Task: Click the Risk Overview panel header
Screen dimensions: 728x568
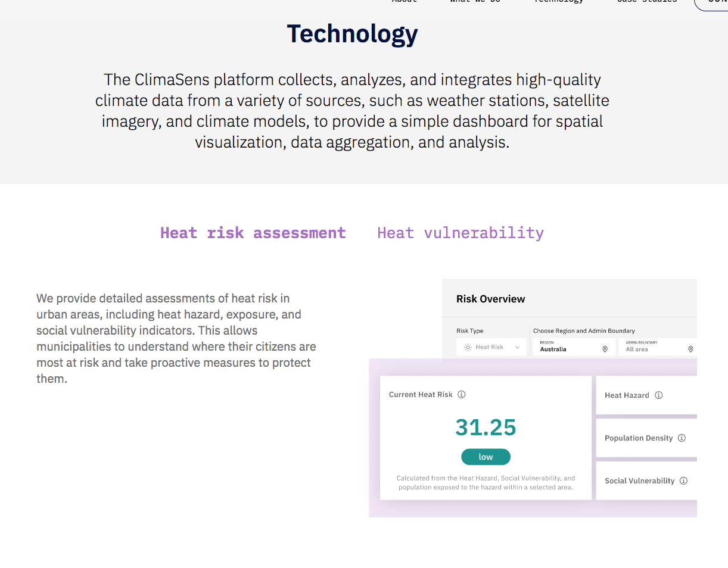Action: pos(490,298)
